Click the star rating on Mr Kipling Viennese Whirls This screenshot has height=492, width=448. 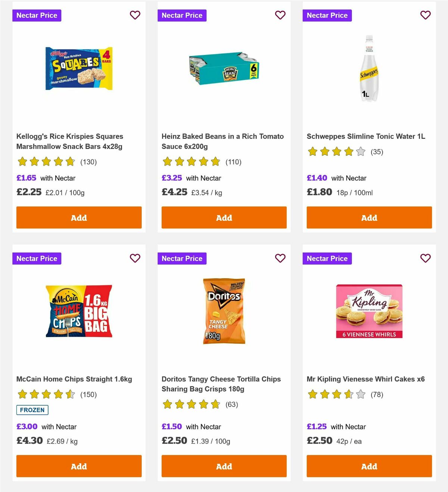(x=335, y=394)
